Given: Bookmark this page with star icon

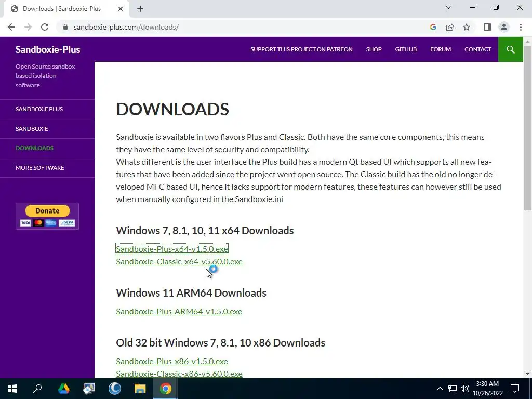Looking at the screenshot, I should coord(467,27).
